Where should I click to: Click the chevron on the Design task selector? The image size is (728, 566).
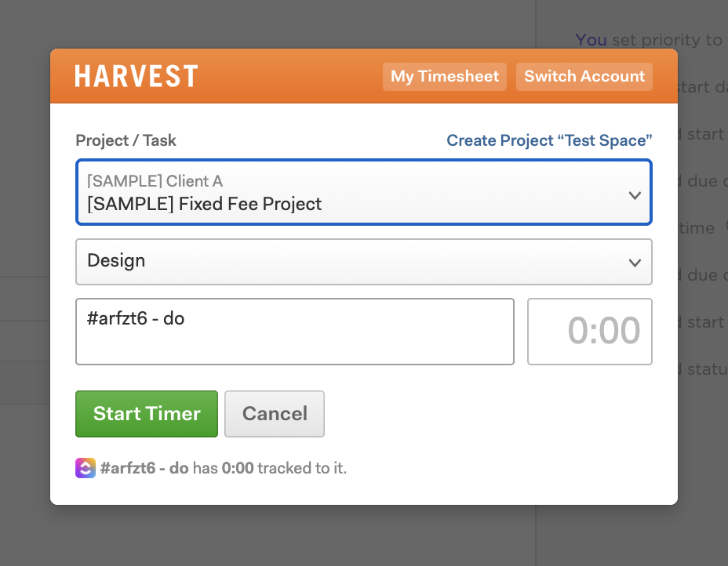[x=635, y=262]
